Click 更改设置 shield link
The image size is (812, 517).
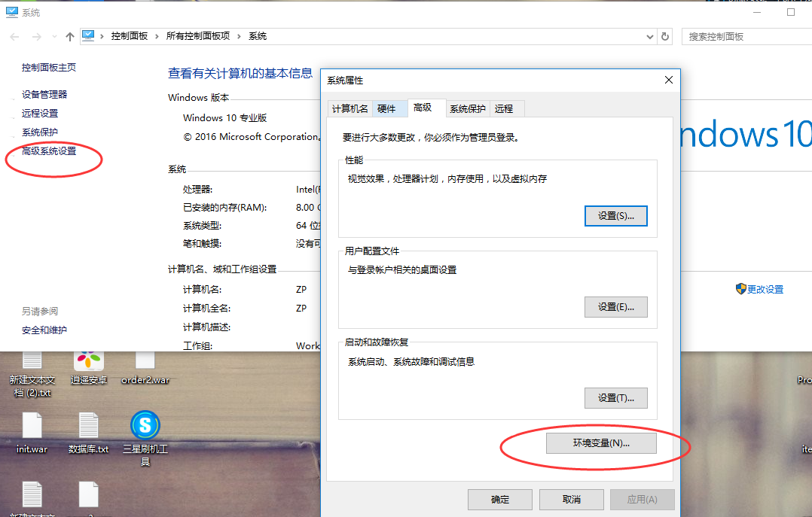(x=760, y=289)
